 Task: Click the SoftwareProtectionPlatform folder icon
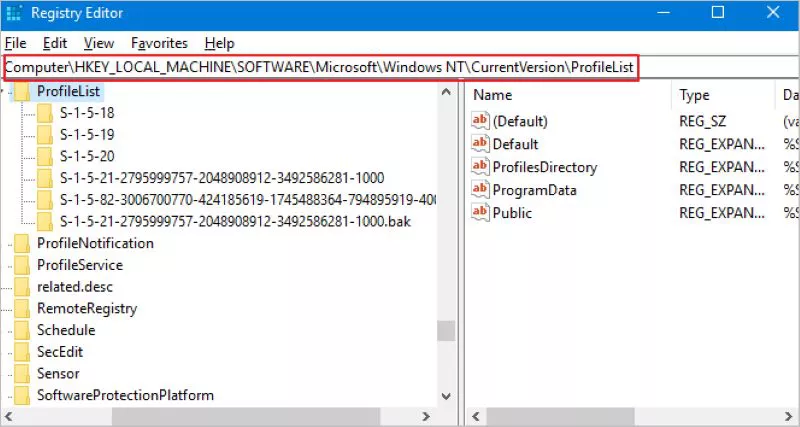click(22, 396)
